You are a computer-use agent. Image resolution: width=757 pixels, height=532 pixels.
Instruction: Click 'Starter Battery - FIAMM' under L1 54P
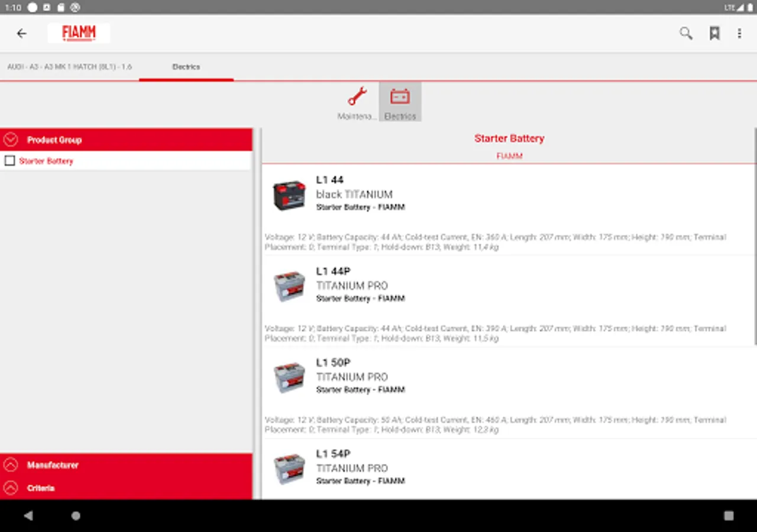[360, 481]
